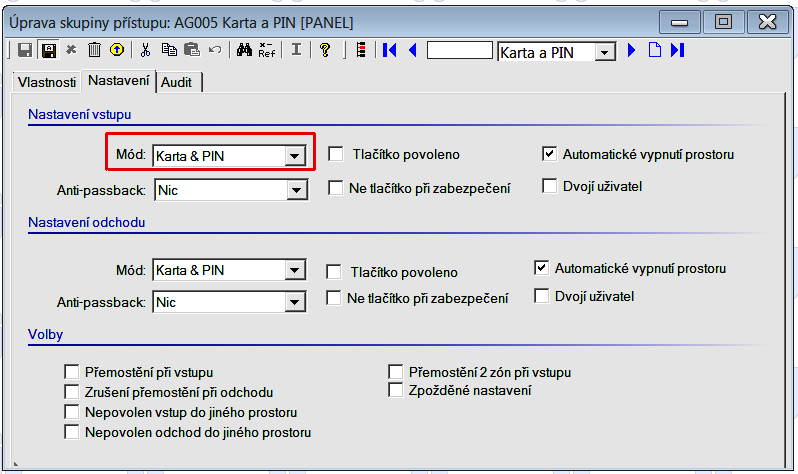Enable Tlačítko povoleno in entry settings

[336, 155]
